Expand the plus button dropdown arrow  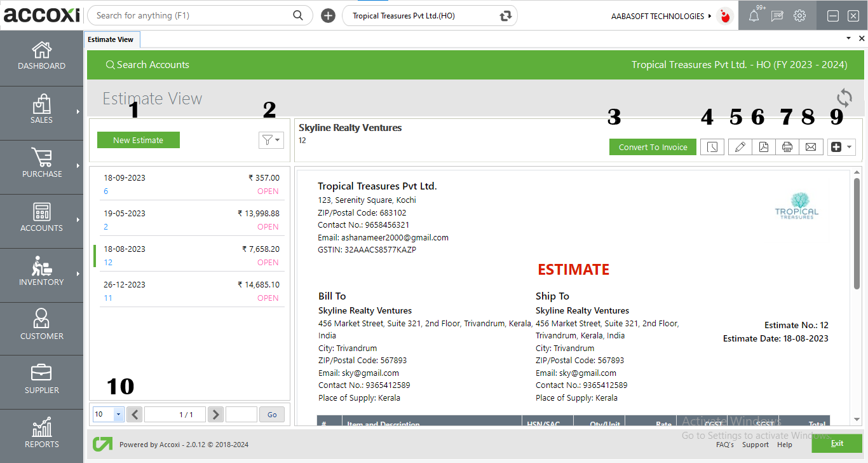[x=848, y=146]
